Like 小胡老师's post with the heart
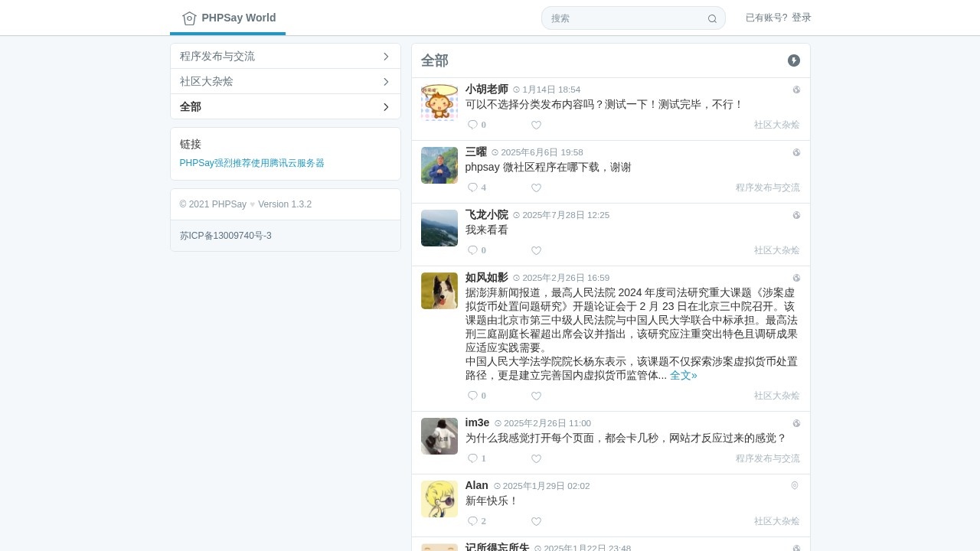Viewport: 980px width, 551px height. (536, 125)
